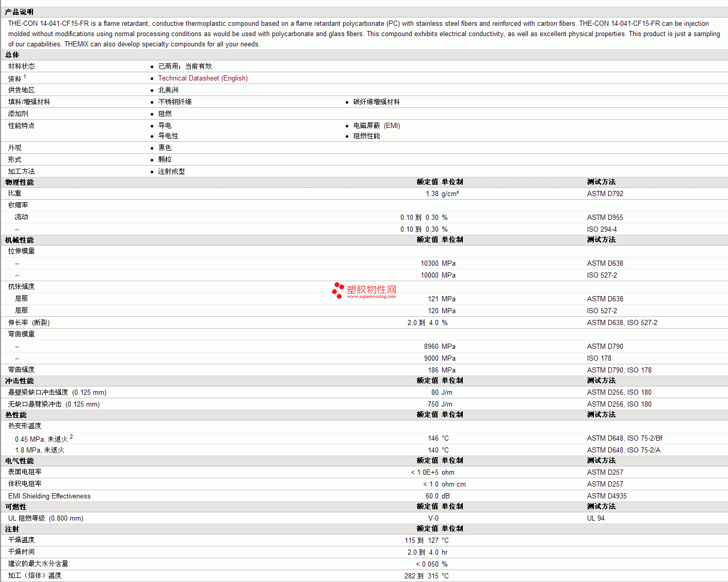Click the 阻燃性能 feature entry

point(367,136)
